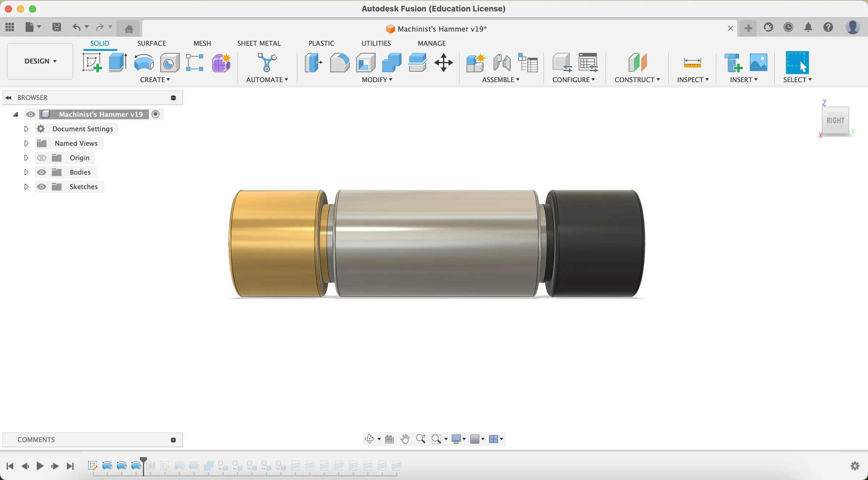Hide the Bodies folder
Screen dimensions: 868x480
[x=41, y=172]
